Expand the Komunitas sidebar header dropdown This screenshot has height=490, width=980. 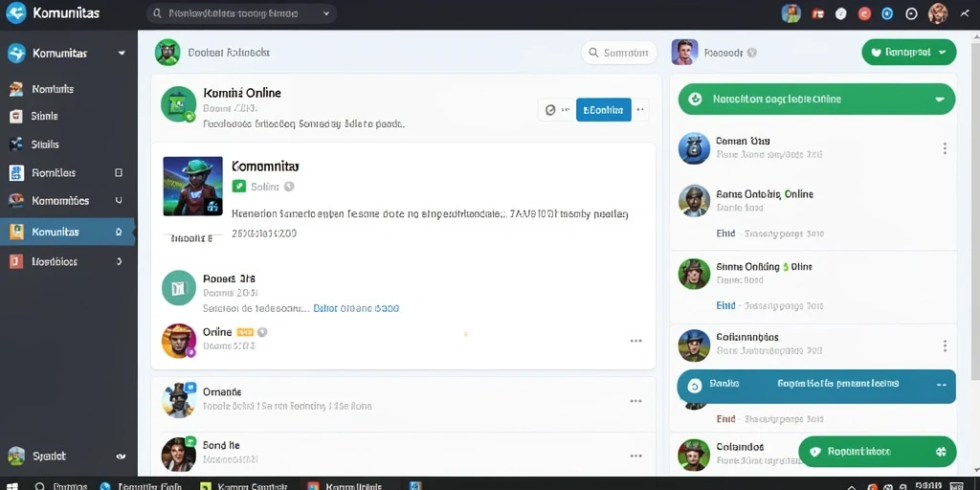[122, 54]
